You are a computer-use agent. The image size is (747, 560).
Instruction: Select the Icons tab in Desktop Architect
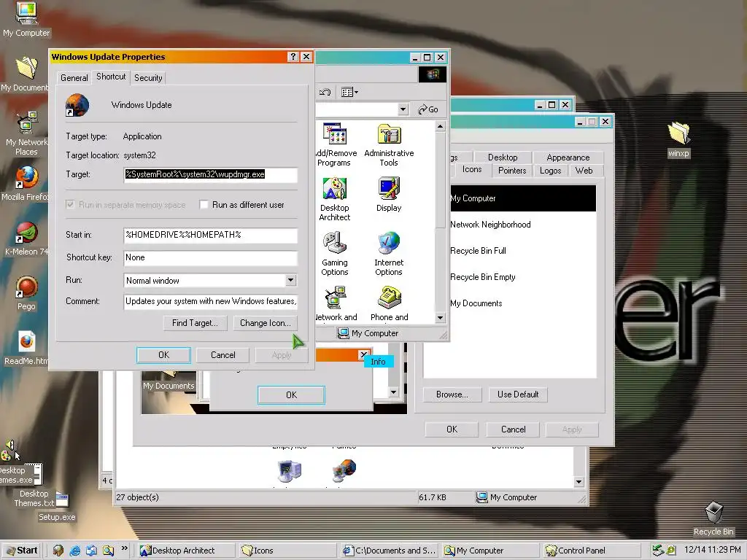coord(472,169)
